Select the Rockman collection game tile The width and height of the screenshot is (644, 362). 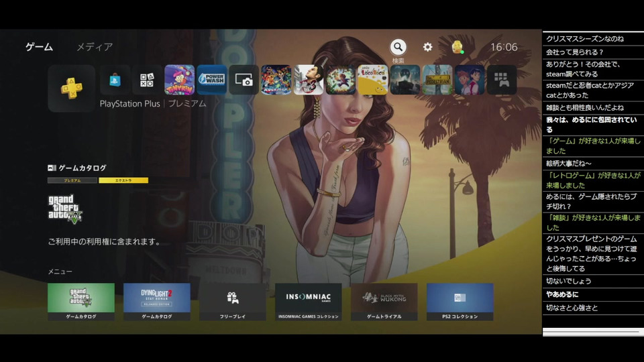pyautogui.click(x=276, y=80)
